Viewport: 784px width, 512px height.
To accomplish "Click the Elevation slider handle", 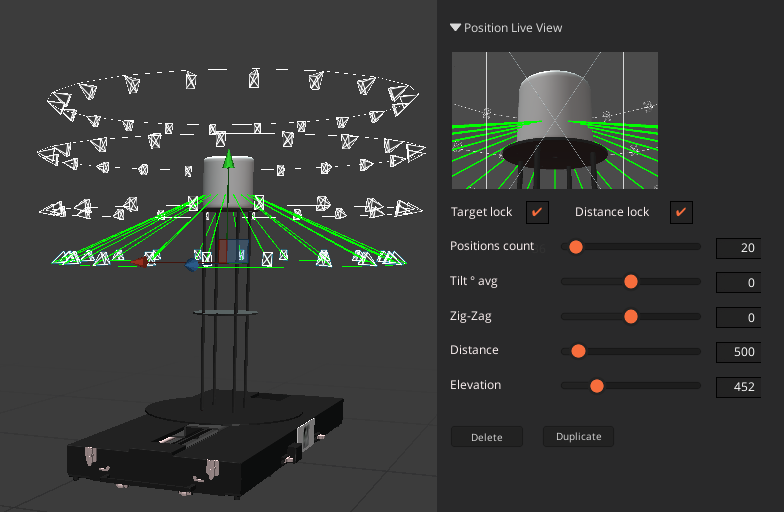I will click(x=597, y=385).
